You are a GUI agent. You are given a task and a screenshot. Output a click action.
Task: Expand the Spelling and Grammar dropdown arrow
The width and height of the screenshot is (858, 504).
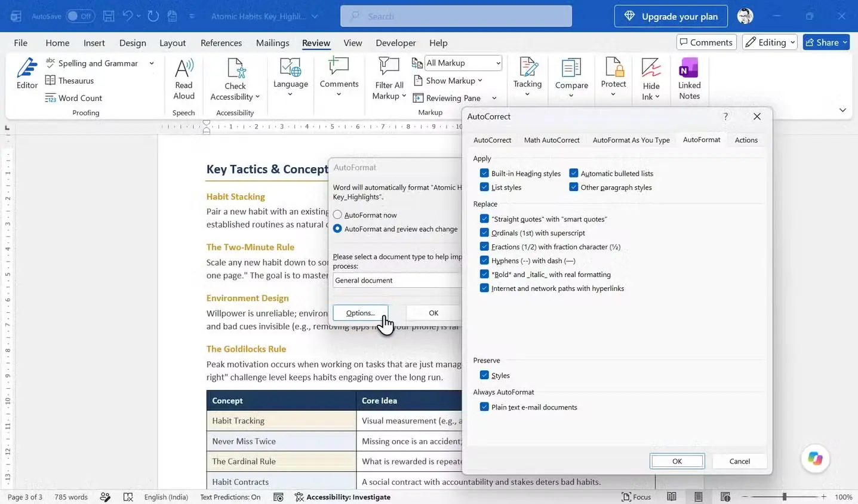click(x=152, y=63)
